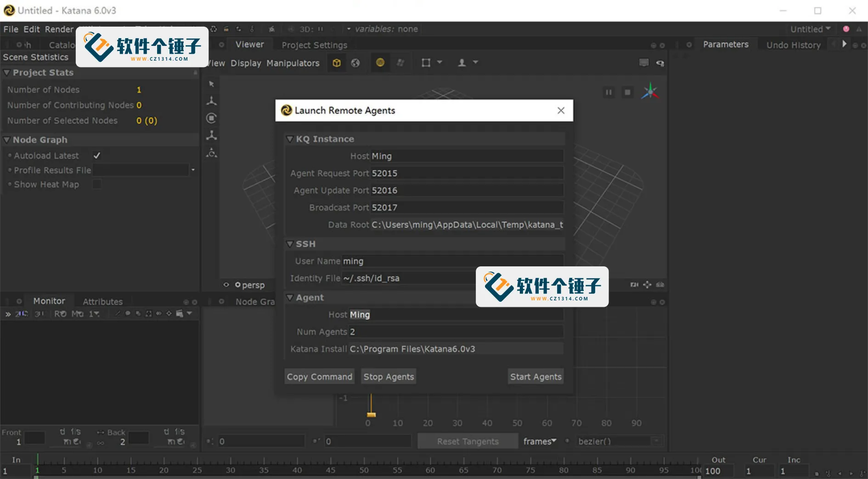Click the Out frame value field
868x479 pixels.
pyautogui.click(x=719, y=471)
